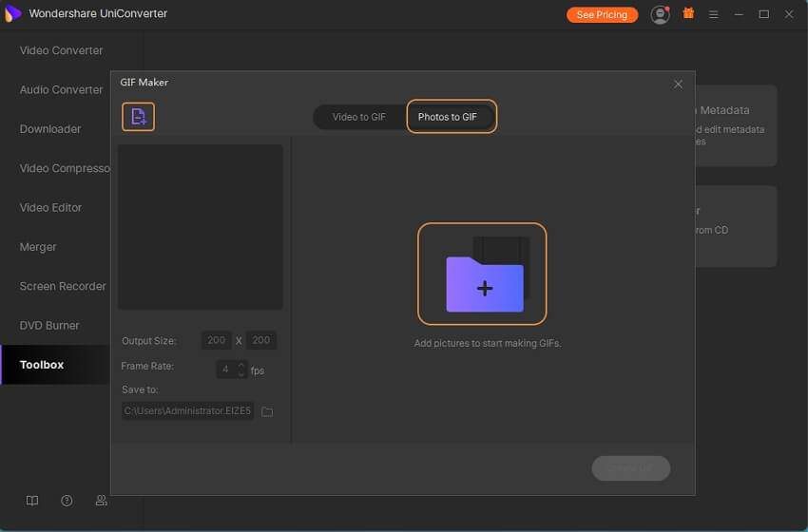Open the feedback people icon at bottom left

[x=101, y=501]
